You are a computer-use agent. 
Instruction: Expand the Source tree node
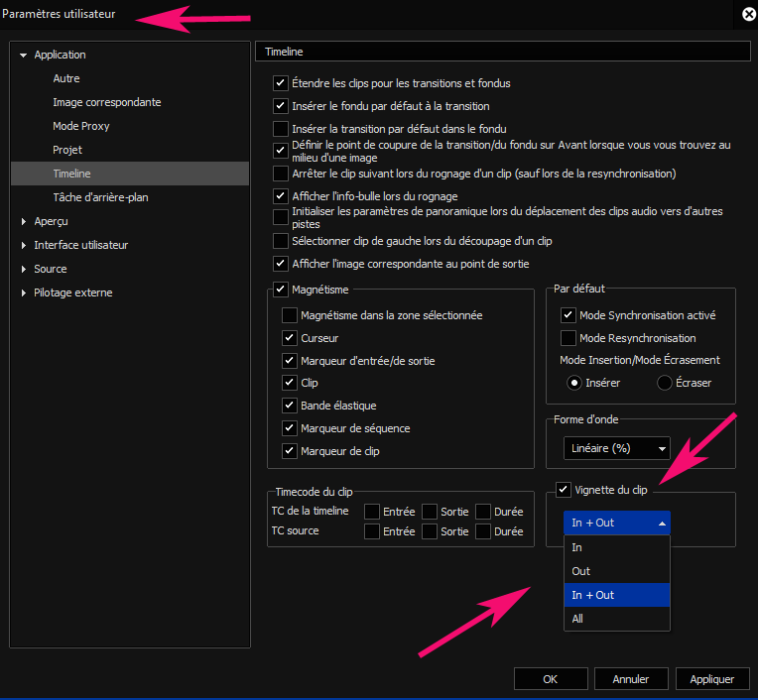(23, 269)
